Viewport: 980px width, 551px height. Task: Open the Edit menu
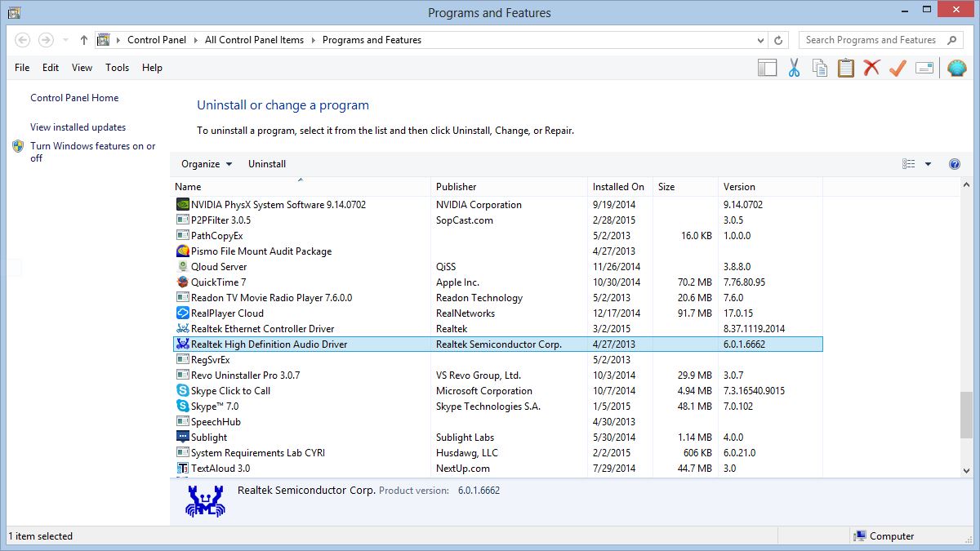pyautogui.click(x=51, y=68)
